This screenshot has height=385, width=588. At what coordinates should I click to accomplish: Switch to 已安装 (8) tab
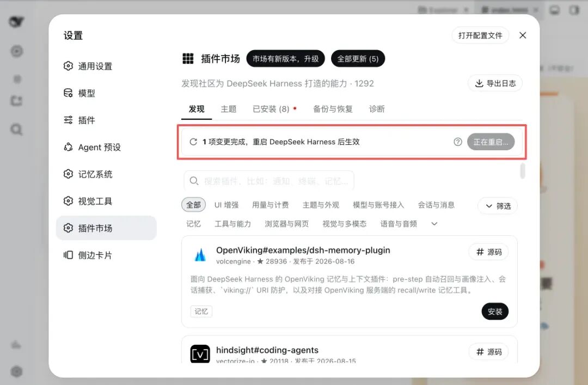[274, 109]
